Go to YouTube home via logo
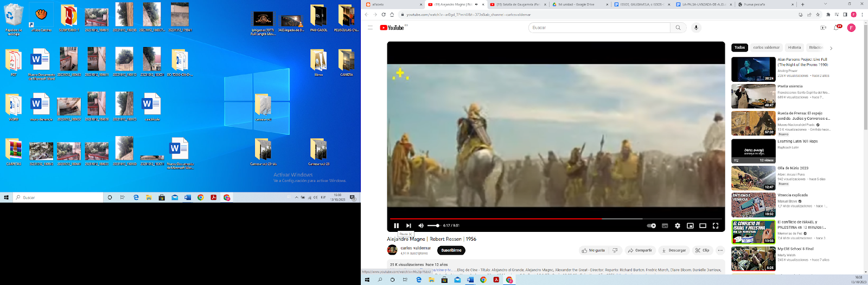Image resolution: width=868 pixels, height=285 pixels. point(392,28)
